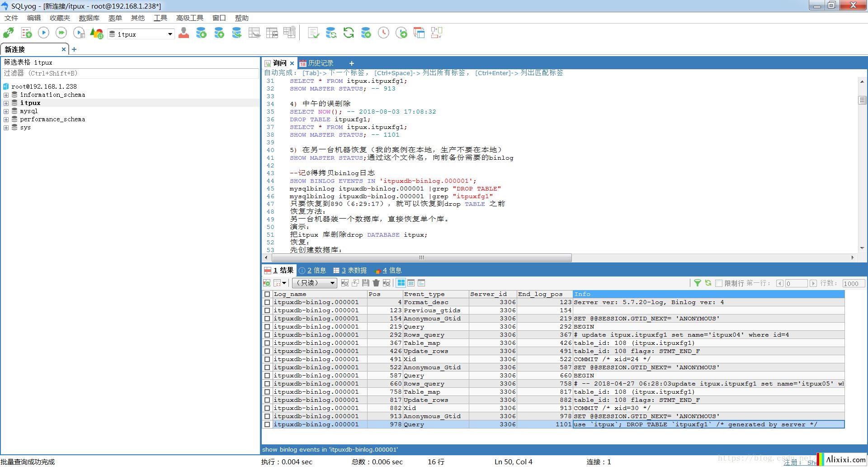Check the row with Pos 491 Xid
This screenshot has width=868, height=467.
[x=267, y=359]
